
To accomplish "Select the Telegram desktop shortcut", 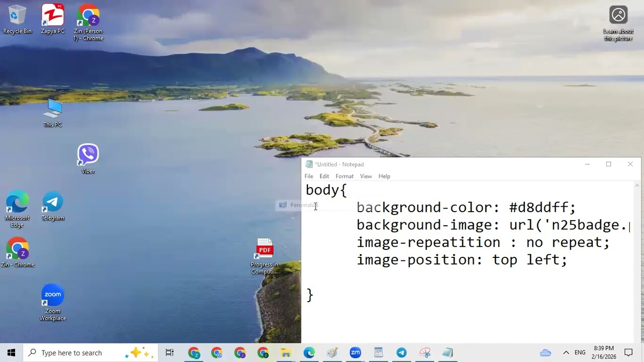I will [x=53, y=206].
